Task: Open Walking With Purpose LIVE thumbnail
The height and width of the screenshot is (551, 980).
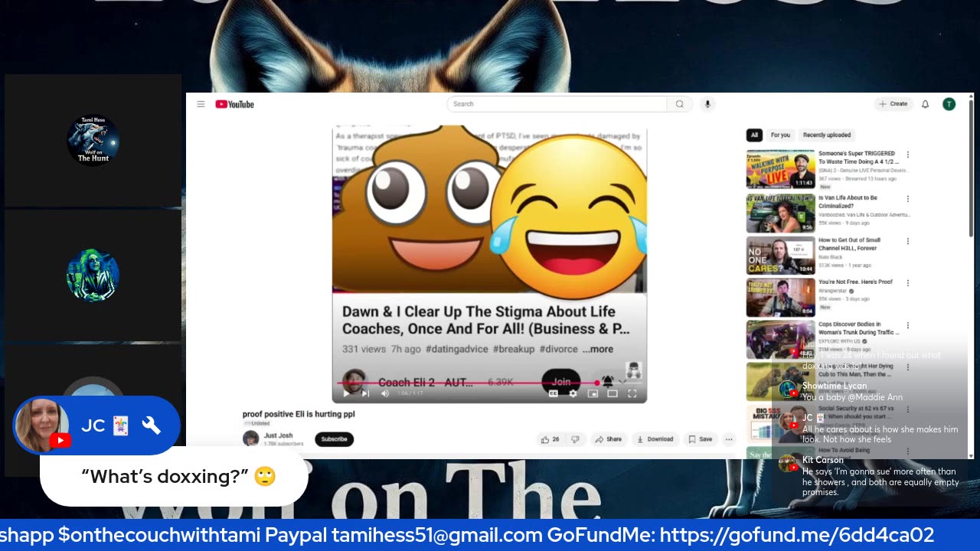Action: [x=780, y=169]
